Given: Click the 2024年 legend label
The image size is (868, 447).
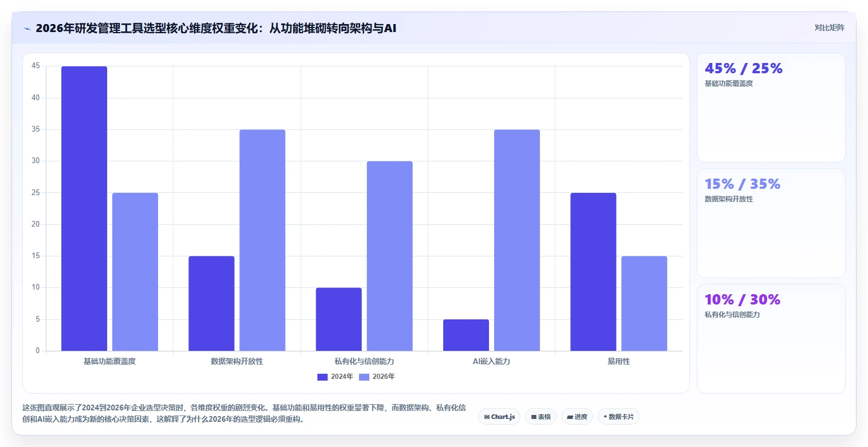Looking at the screenshot, I should pos(342,377).
